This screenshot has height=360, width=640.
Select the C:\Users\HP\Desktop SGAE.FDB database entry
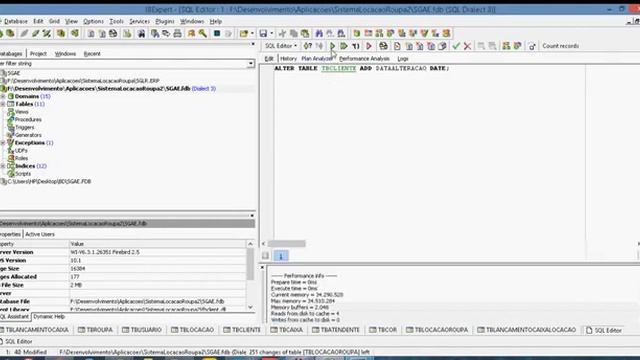(49, 182)
